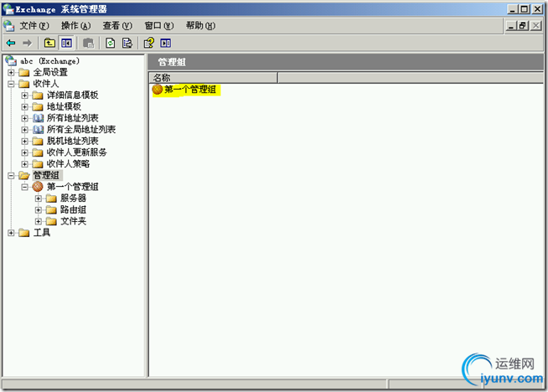The height and width of the screenshot is (392, 548).
Task: Select the 收件人更新服务 tree label
Action: pos(76,152)
